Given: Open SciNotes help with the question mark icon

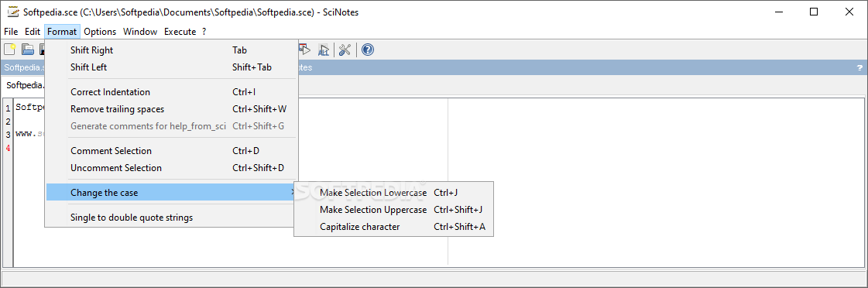Looking at the screenshot, I should (368, 50).
